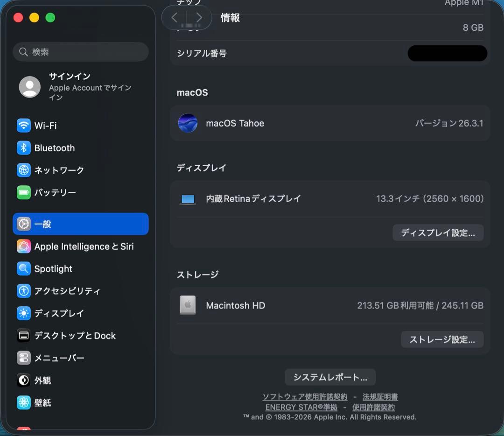
Task: Click the back navigation arrow
Action: pos(175,17)
